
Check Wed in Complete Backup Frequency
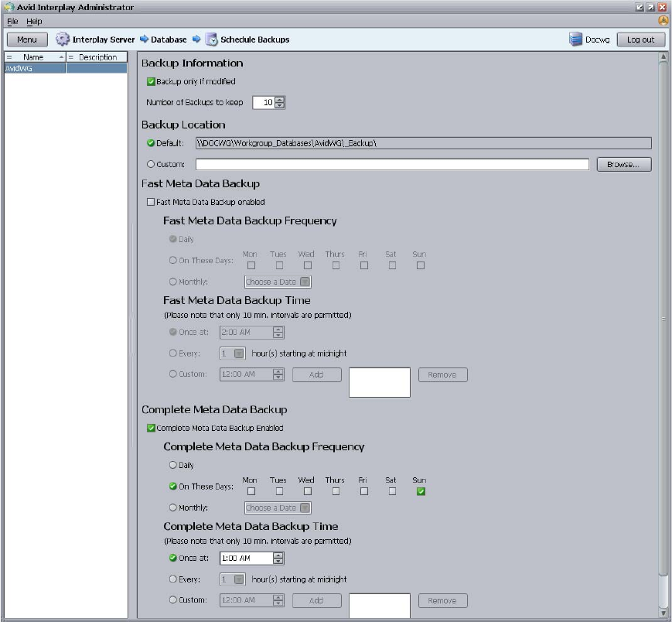(x=308, y=491)
